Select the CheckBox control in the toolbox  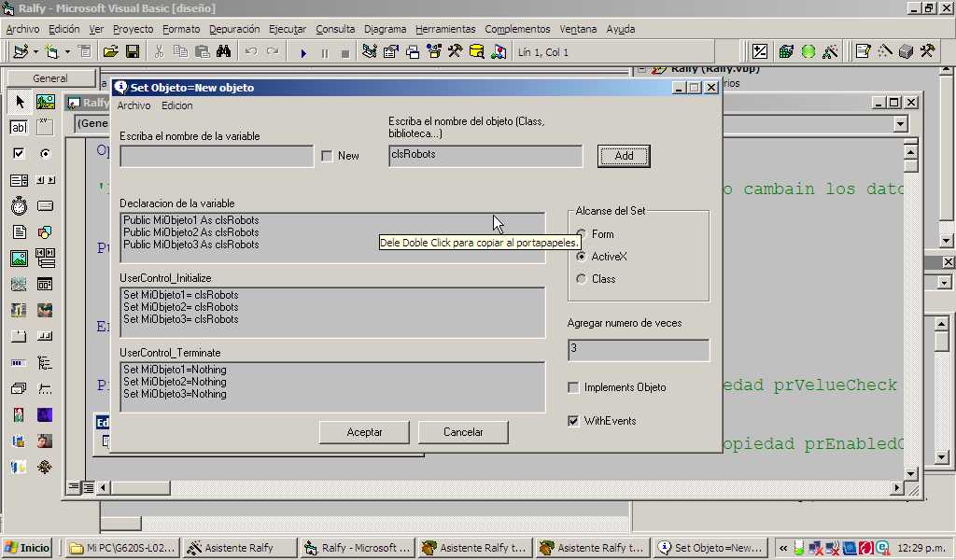click(20, 154)
